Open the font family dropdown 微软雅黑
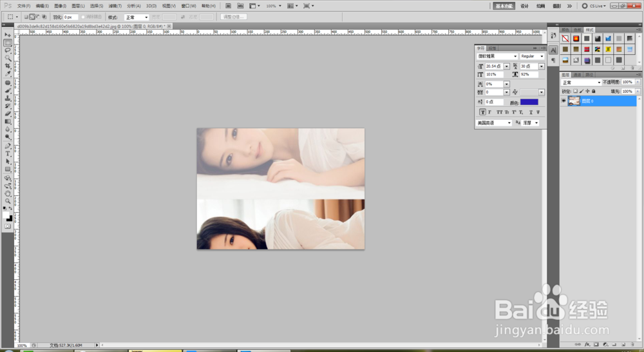The image size is (644, 352). tap(497, 56)
